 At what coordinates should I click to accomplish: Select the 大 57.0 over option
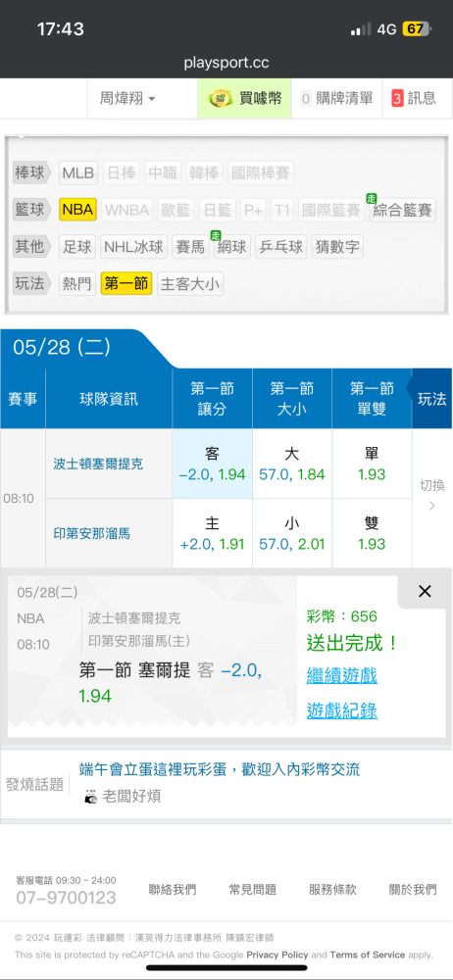coord(291,464)
